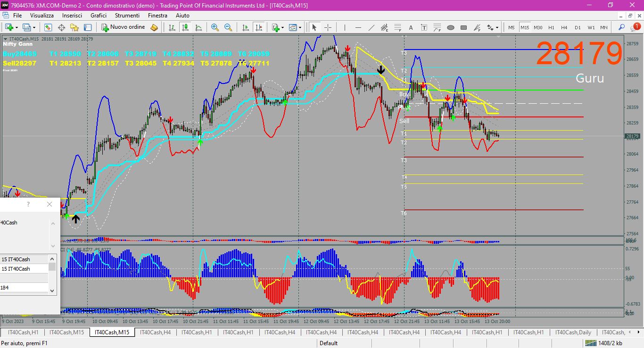Screen dimensions: 644x348
Task: Click the field showing 184
Action: pos(24,287)
